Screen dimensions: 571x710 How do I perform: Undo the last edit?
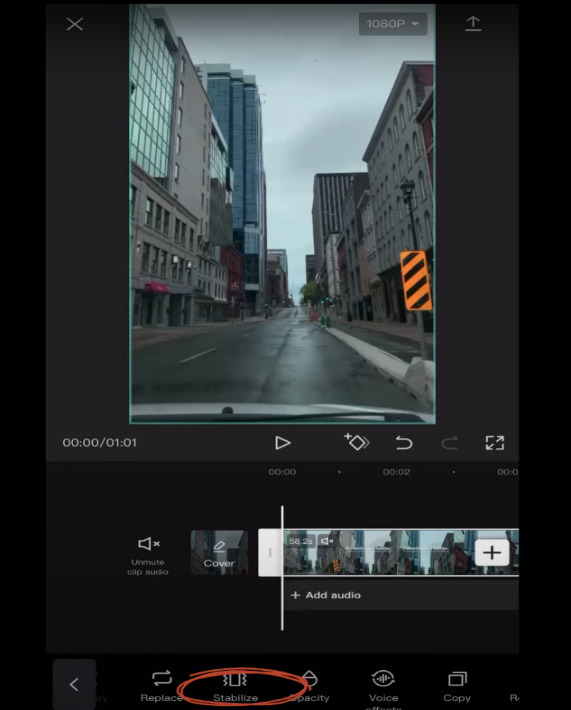[403, 442]
